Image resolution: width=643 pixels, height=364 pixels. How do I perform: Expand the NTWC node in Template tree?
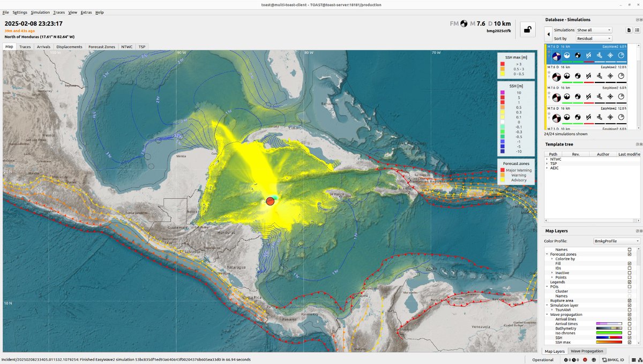click(x=547, y=159)
